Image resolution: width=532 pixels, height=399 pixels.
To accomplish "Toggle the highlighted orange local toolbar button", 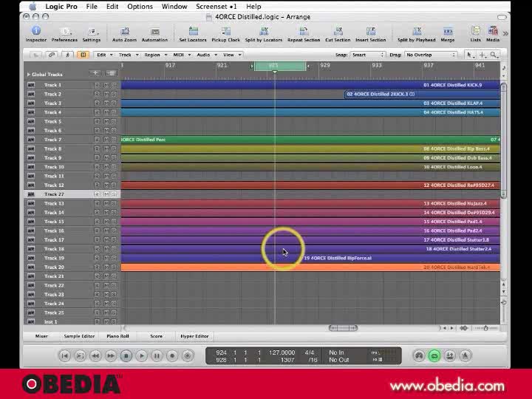I will pos(83,55).
